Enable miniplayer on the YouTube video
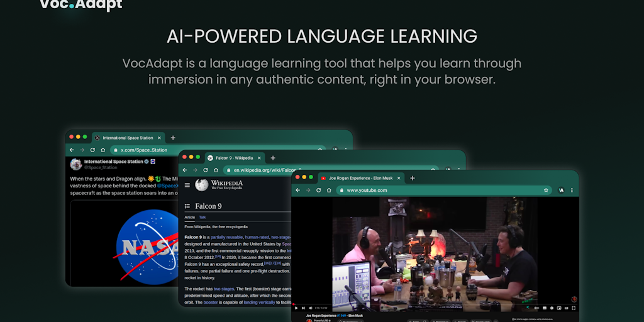The width and height of the screenshot is (644, 322). coord(559,308)
